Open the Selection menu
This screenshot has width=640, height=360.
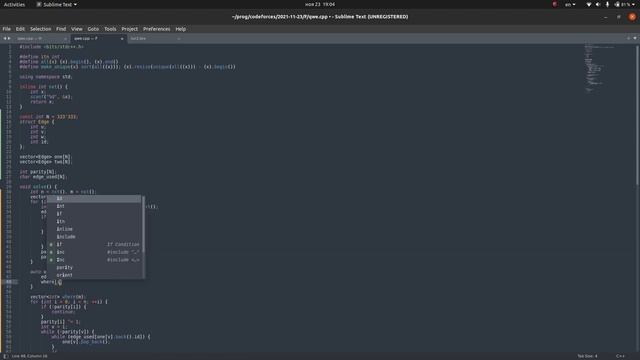(x=40, y=29)
